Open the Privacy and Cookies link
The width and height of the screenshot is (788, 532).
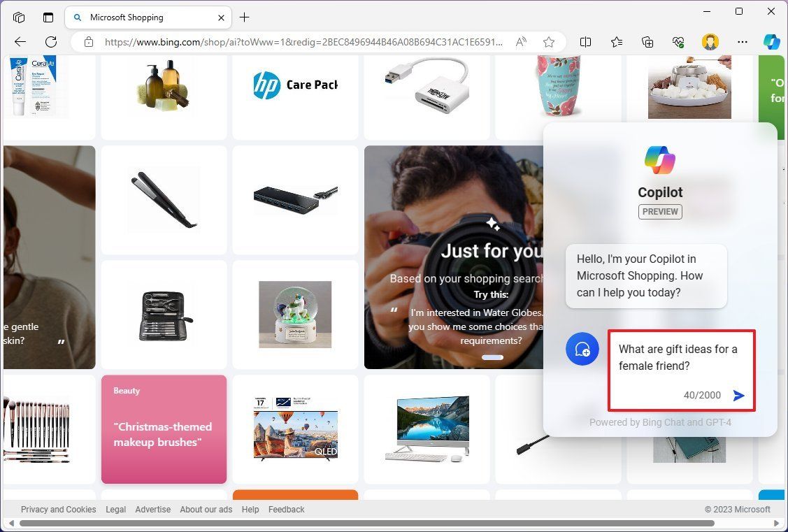point(58,509)
